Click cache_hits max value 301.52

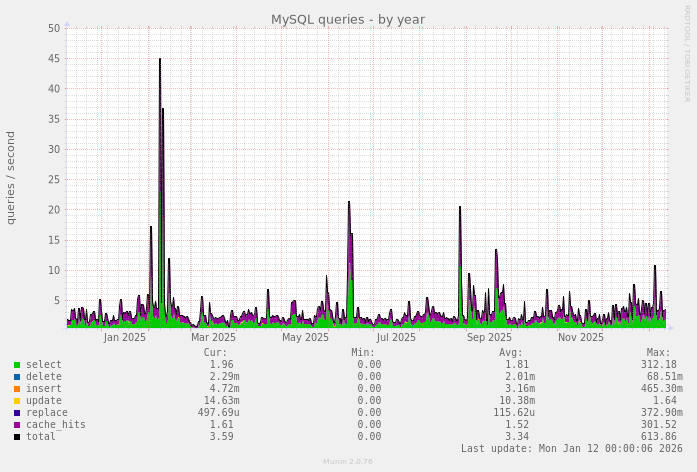[659, 424]
